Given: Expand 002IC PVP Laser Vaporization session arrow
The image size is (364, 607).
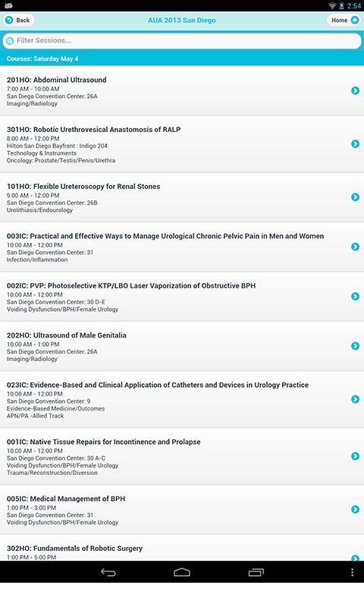Looking at the screenshot, I should pyautogui.click(x=355, y=296).
